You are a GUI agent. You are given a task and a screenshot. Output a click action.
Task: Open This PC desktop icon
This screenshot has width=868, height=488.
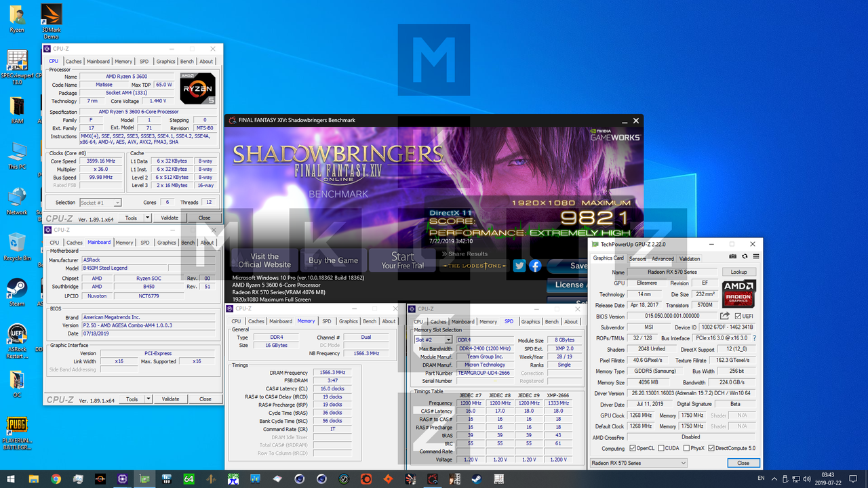[17, 156]
